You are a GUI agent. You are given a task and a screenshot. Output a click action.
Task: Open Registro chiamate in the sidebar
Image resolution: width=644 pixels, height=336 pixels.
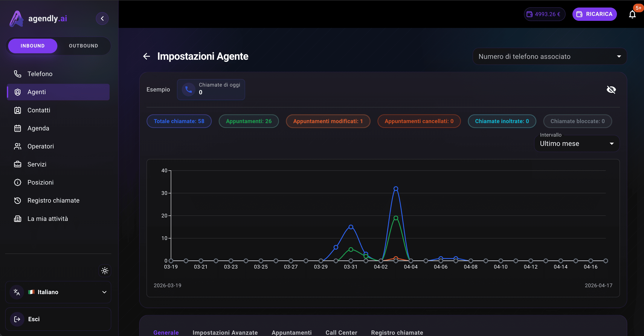pos(58,200)
